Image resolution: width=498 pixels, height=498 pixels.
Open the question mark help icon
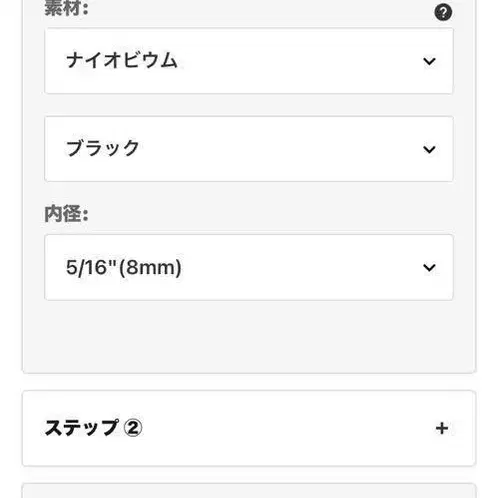point(443,12)
